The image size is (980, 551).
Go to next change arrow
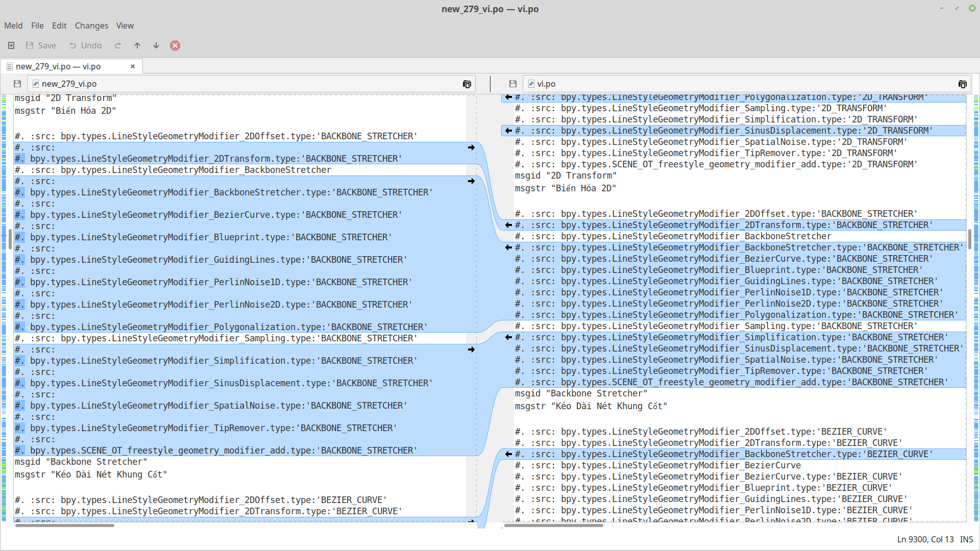pyautogui.click(x=156, y=45)
